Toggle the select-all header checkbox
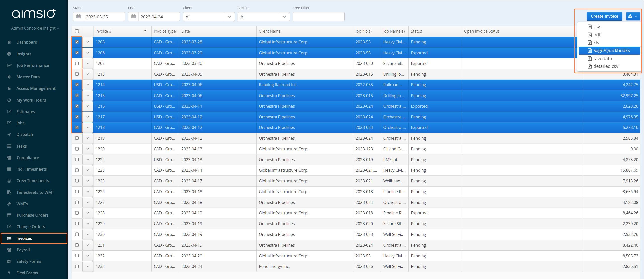644x279 pixels. [x=77, y=31]
